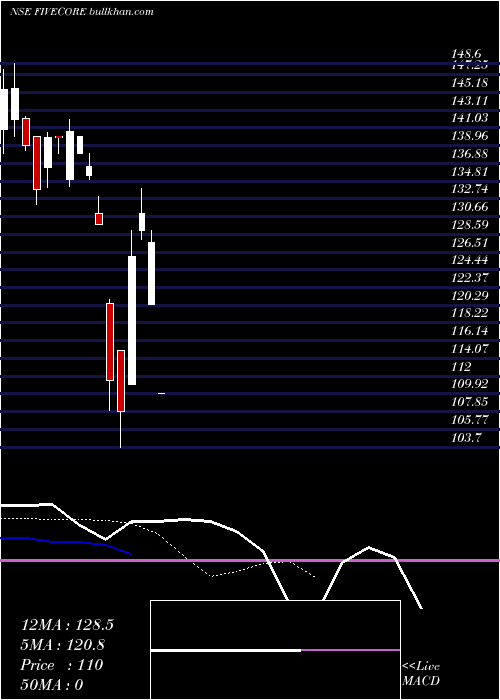The width and height of the screenshot is (500, 700).
Task: Click the 141.03 price axis label
Action: coord(470,118)
